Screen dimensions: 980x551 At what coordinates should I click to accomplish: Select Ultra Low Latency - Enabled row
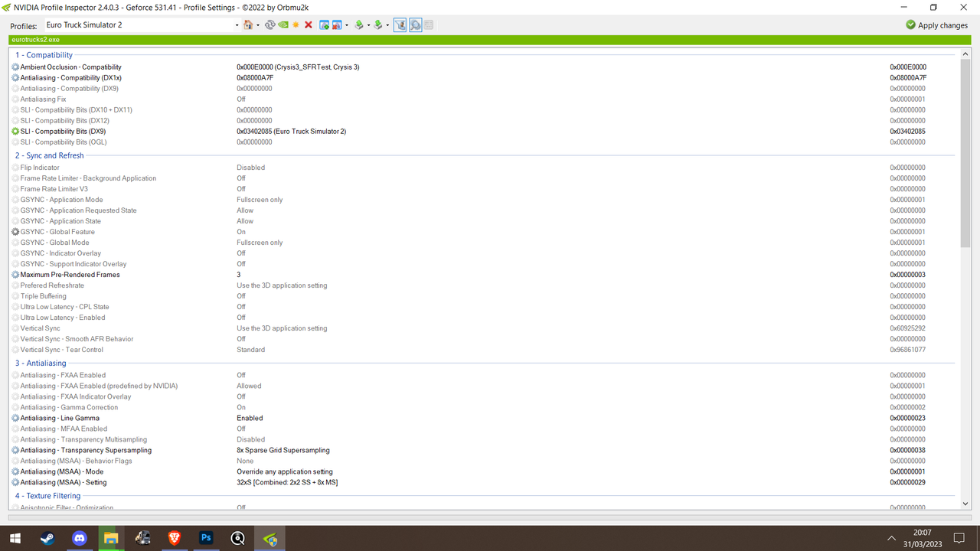pyautogui.click(x=484, y=318)
